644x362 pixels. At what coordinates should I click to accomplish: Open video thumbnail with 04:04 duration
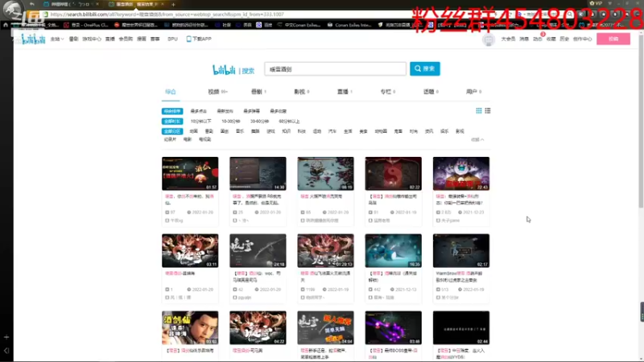coord(326,327)
